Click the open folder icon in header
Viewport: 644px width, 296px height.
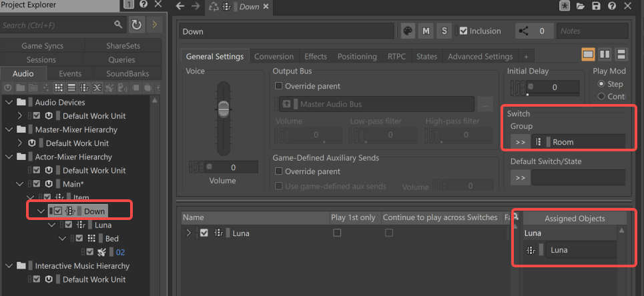581,6
